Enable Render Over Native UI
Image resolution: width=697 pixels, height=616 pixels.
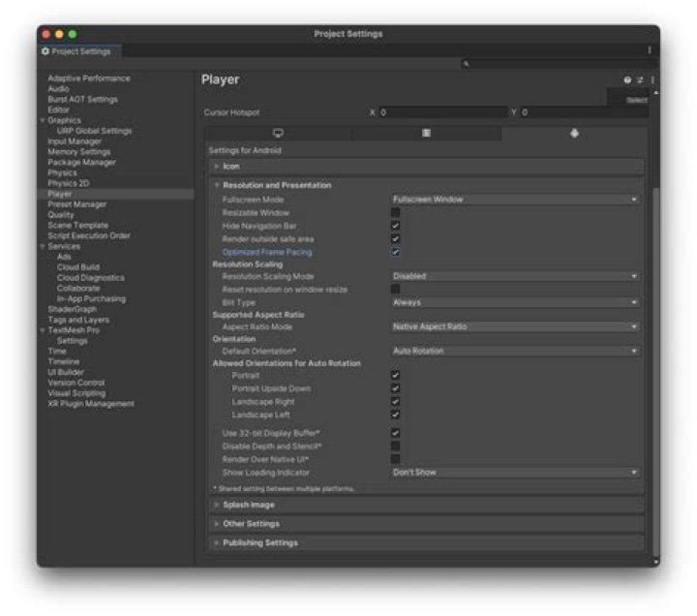click(395, 459)
